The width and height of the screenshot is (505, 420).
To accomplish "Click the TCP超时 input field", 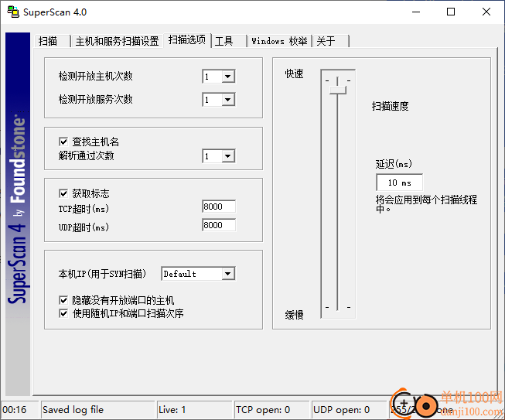I will (x=219, y=207).
